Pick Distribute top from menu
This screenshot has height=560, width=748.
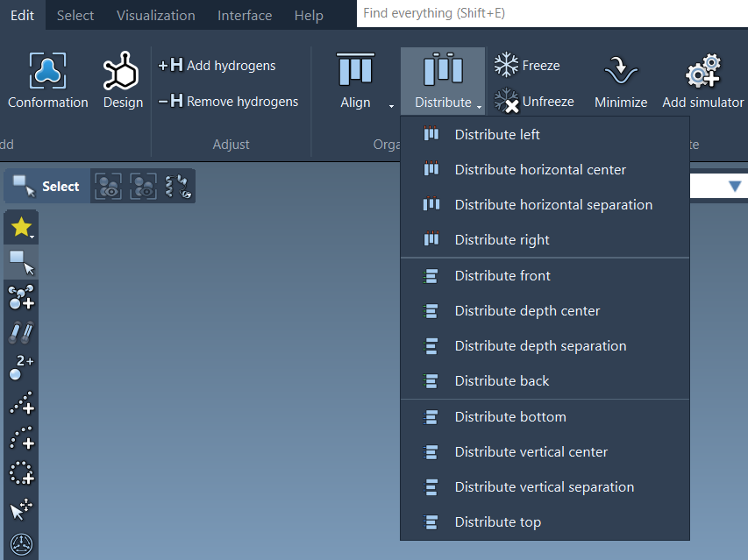click(497, 522)
